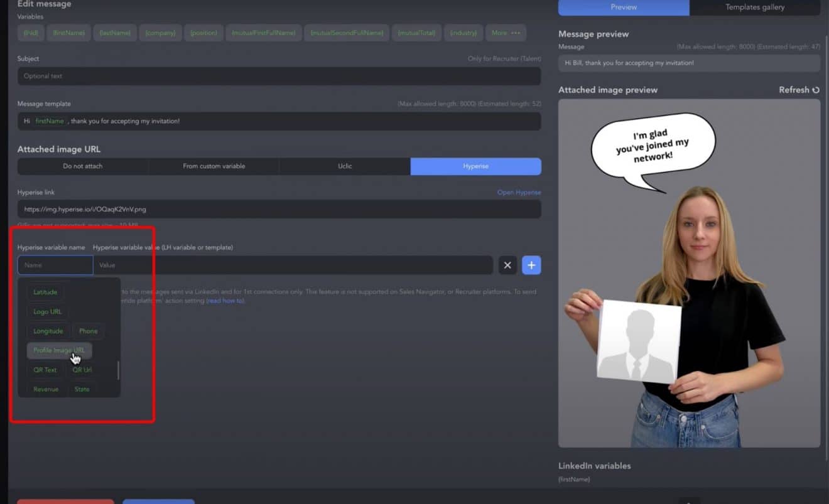This screenshot has width=829, height=504.
Task: Switch to the Preview tab
Action: tap(623, 8)
